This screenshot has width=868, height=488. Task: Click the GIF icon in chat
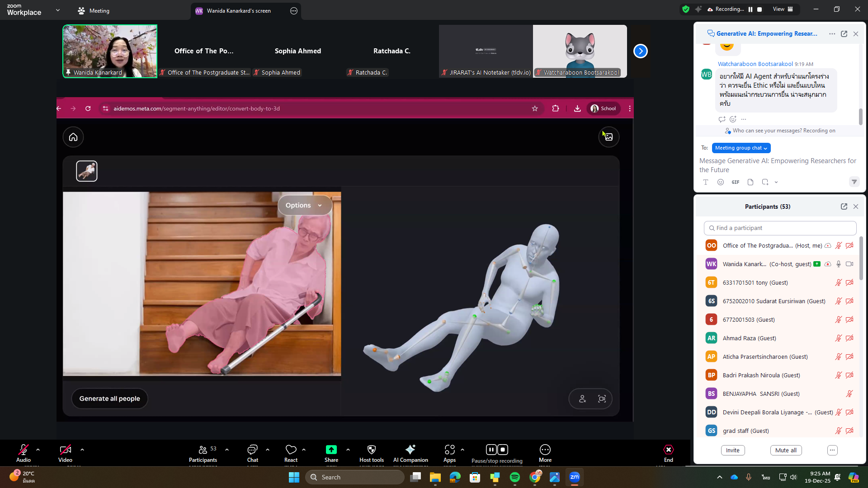pos(736,182)
